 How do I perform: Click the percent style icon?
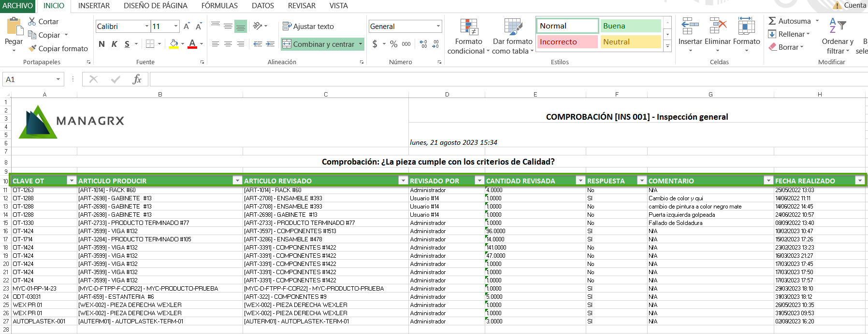[393, 44]
